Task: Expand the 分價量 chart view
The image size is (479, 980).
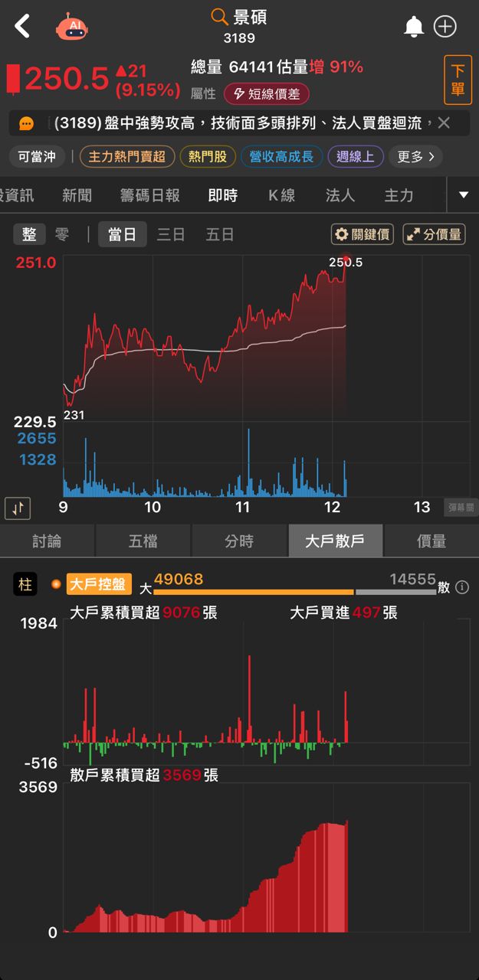Action: click(434, 234)
